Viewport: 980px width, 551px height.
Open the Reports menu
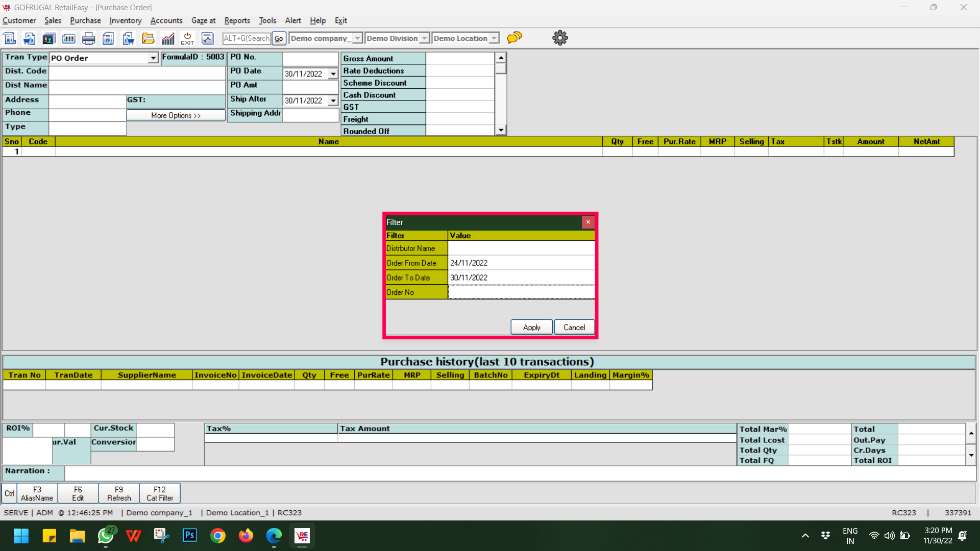pos(237,20)
